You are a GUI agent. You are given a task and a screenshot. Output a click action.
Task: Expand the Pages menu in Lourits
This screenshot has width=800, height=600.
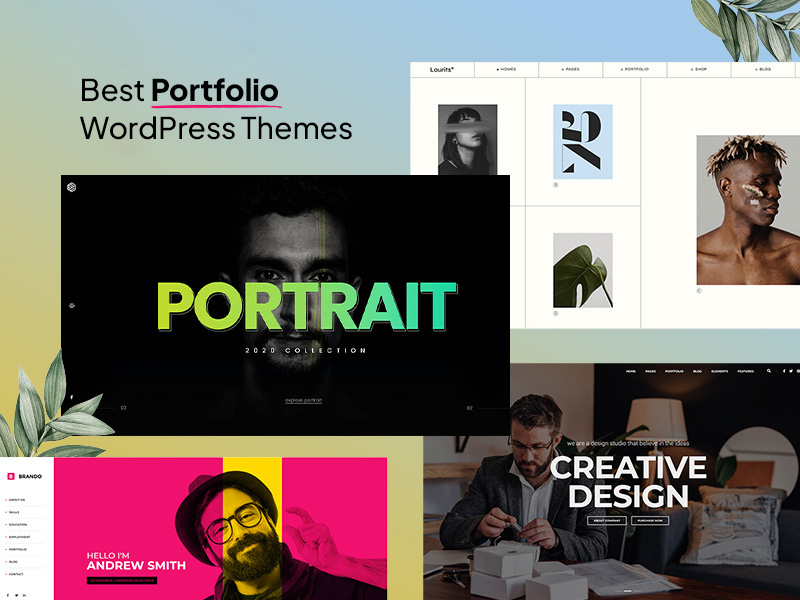[x=572, y=70]
